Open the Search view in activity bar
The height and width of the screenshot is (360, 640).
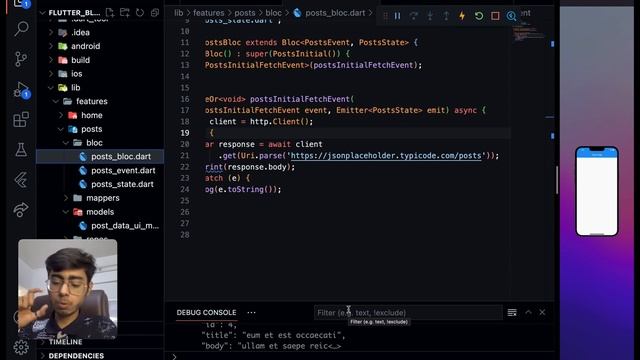(x=21, y=29)
